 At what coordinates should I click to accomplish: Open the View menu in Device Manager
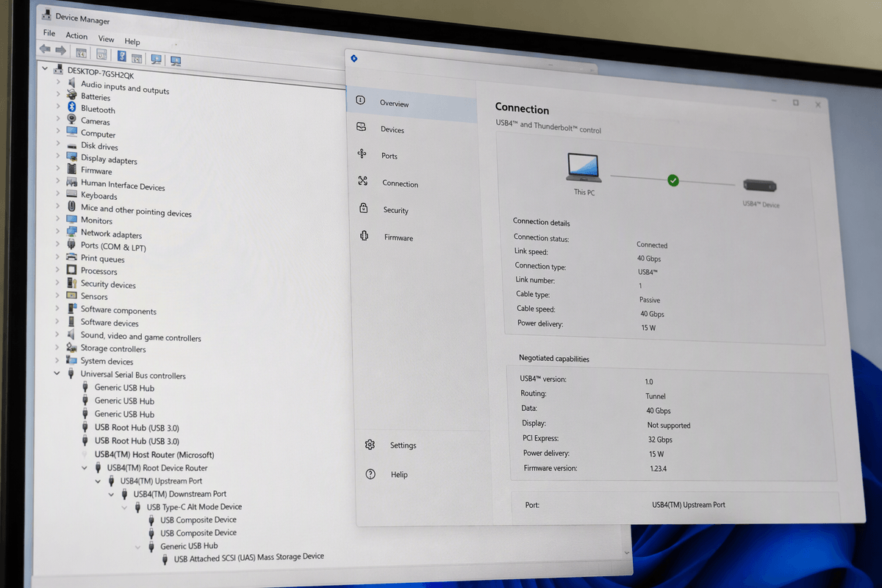point(107,39)
